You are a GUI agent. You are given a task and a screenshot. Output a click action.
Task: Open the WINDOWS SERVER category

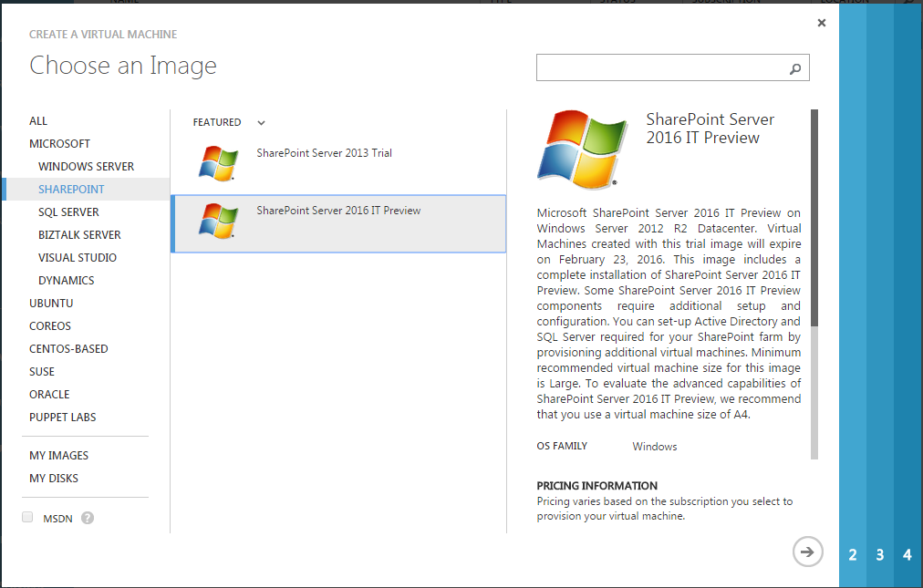(x=86, y=167)
